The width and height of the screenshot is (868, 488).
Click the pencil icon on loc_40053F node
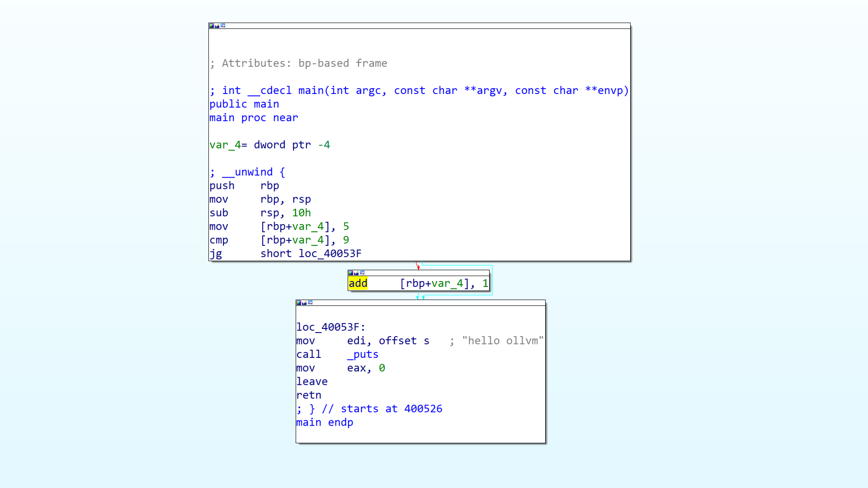pos(304,303)
